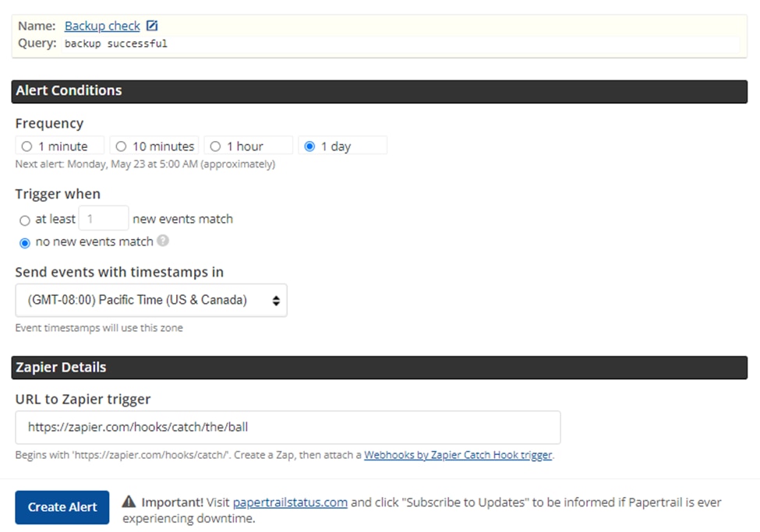Image resolution: width=760 pixels, height=532 pixels.
Task: Click the Event timestamps will use this zone note
Action: [x=99, y=328]
